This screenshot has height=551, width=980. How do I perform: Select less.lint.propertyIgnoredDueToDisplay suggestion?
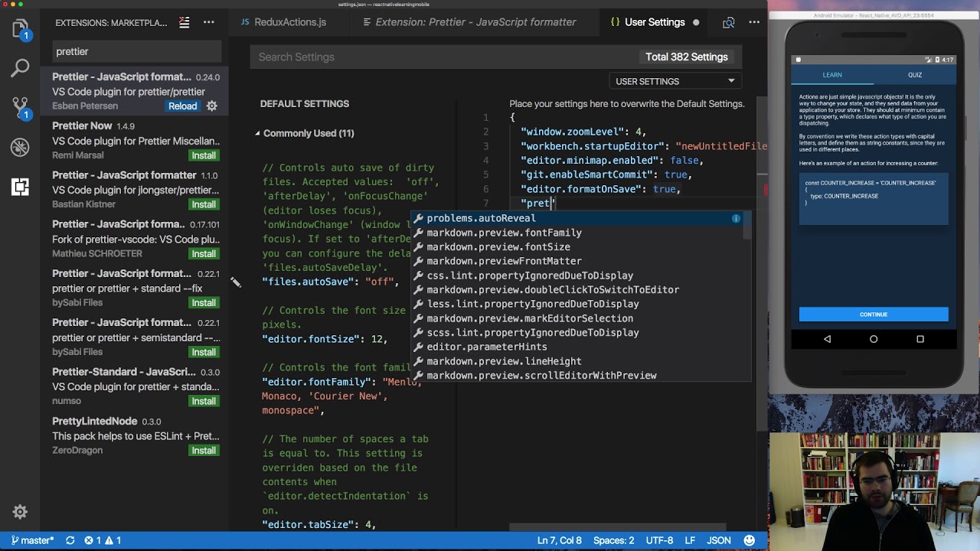pyautogui.click(x=581, y=304)
